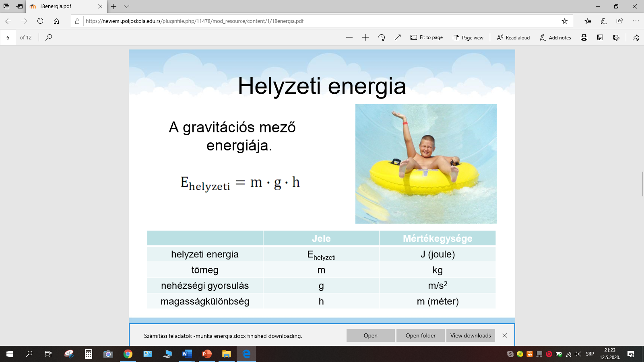Expand the tab list chevron
Image resolution: width=644 pixels, height=362 pixels.
[126, 6]
